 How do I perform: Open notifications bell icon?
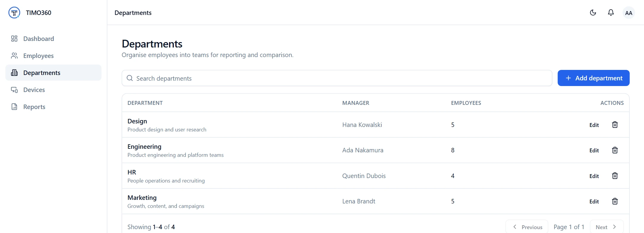611,13
